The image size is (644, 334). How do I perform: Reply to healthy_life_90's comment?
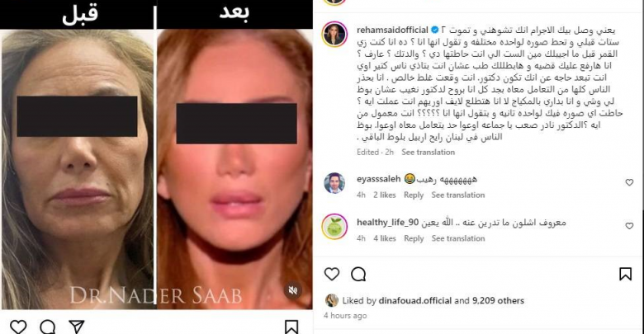pos(414,238)
